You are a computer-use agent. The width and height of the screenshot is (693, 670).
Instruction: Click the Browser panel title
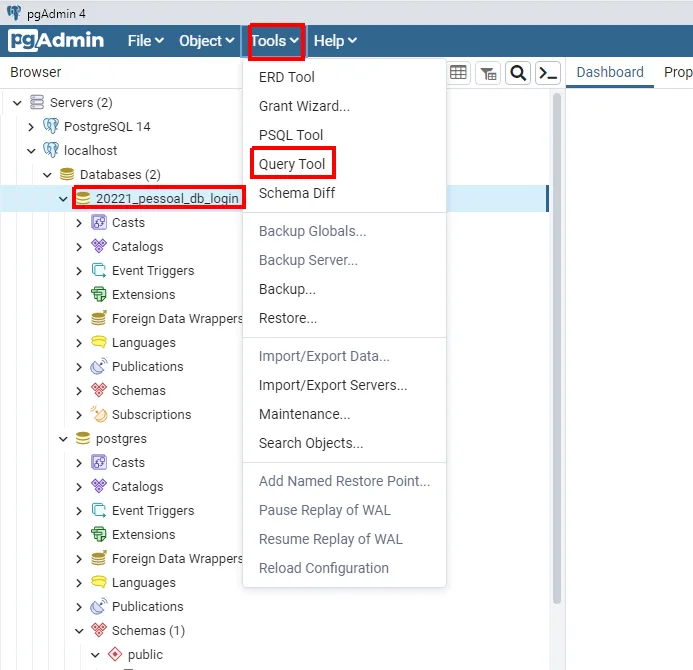(36, 72)
